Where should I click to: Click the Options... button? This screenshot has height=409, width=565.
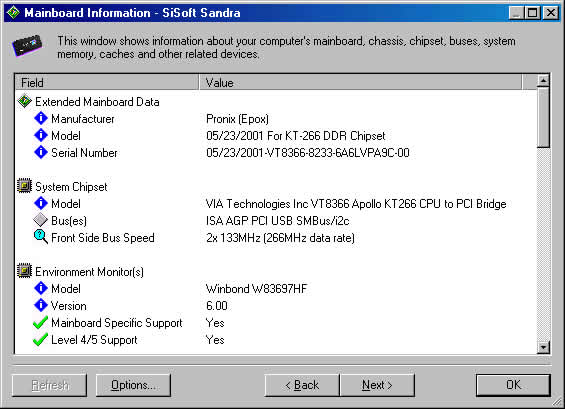click(133, 385)
